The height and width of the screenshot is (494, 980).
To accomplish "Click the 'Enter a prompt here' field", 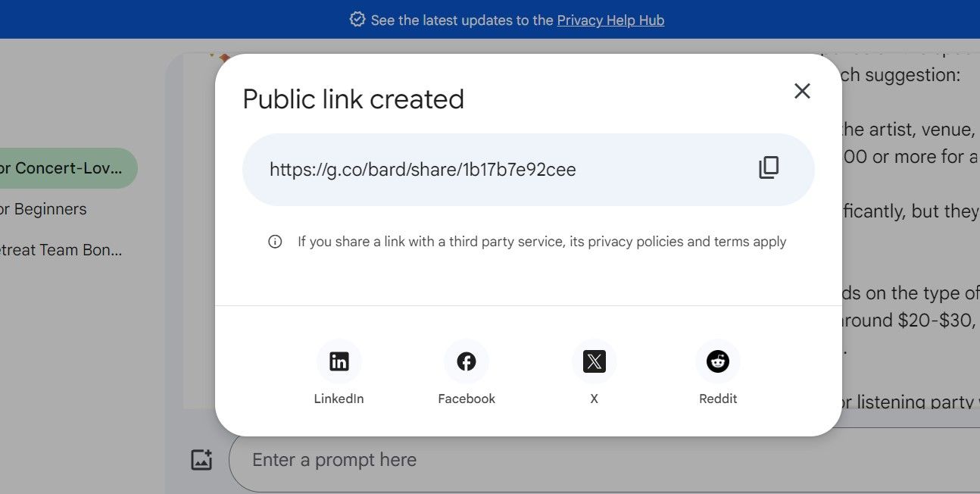I will click(x=604, y=460).
